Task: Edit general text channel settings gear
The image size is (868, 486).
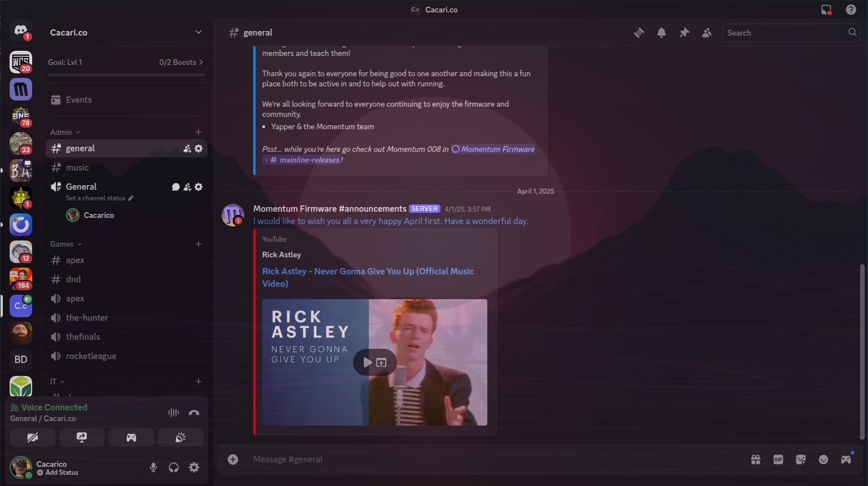Action: [x=199, y=148]
